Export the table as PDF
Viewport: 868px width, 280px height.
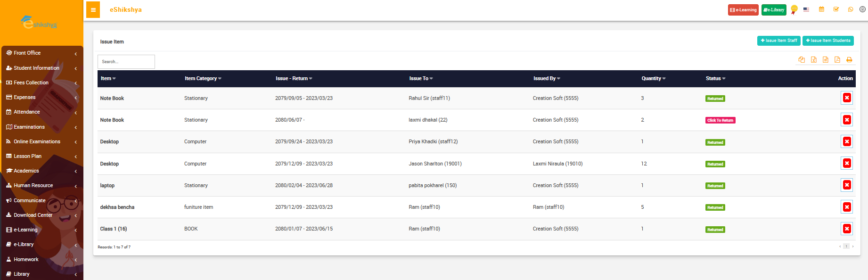(x=837, y=60)
